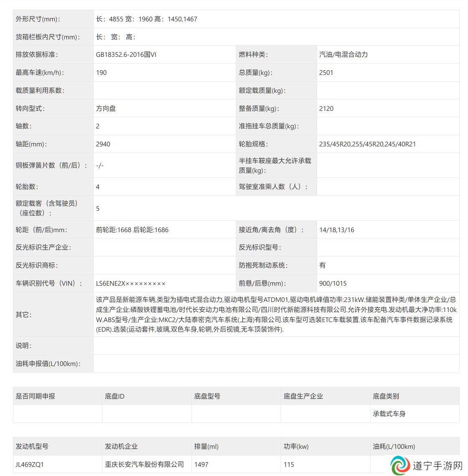Viewport: 468px width, 476px height.
Task: Click tire spec 235/45R20,255/45R20,245/40R21
Action: pos(368,144)
